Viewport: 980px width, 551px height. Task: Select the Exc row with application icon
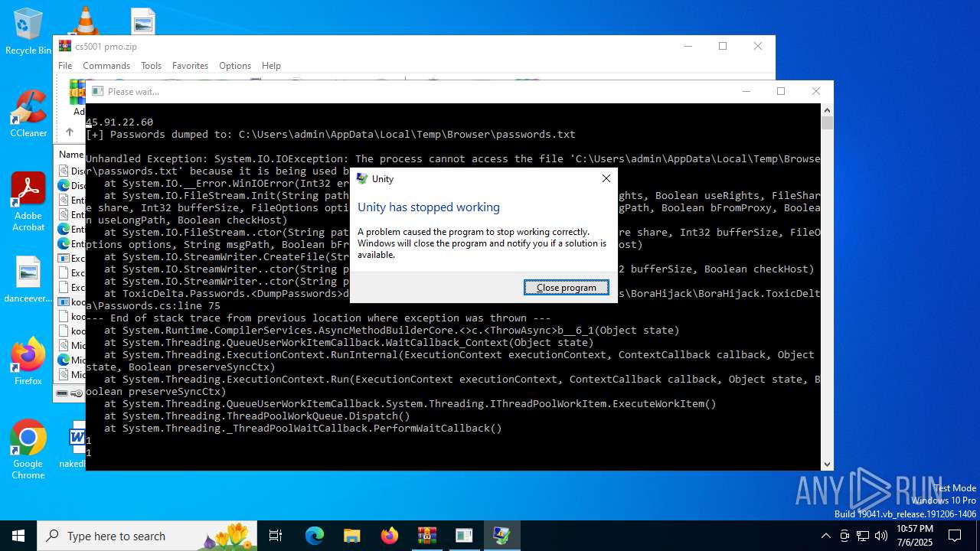(x=71, y=259)
